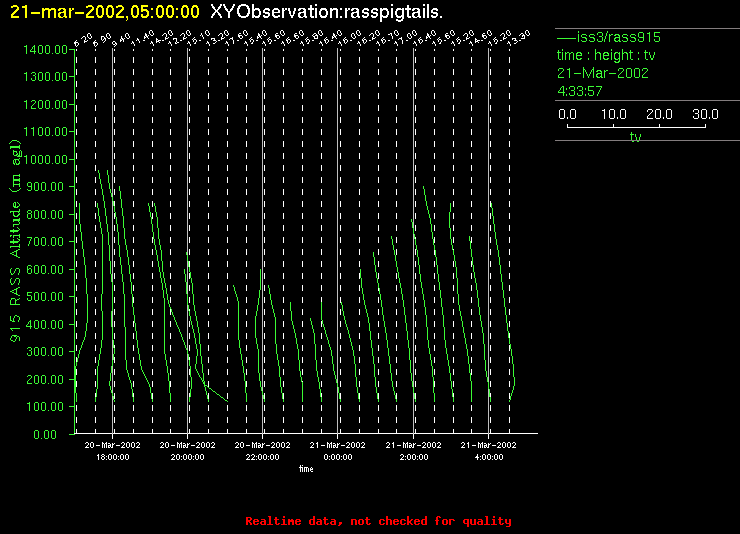
Task: Click the "2:00:00" time axis label
Action: [x=414, y=457]
